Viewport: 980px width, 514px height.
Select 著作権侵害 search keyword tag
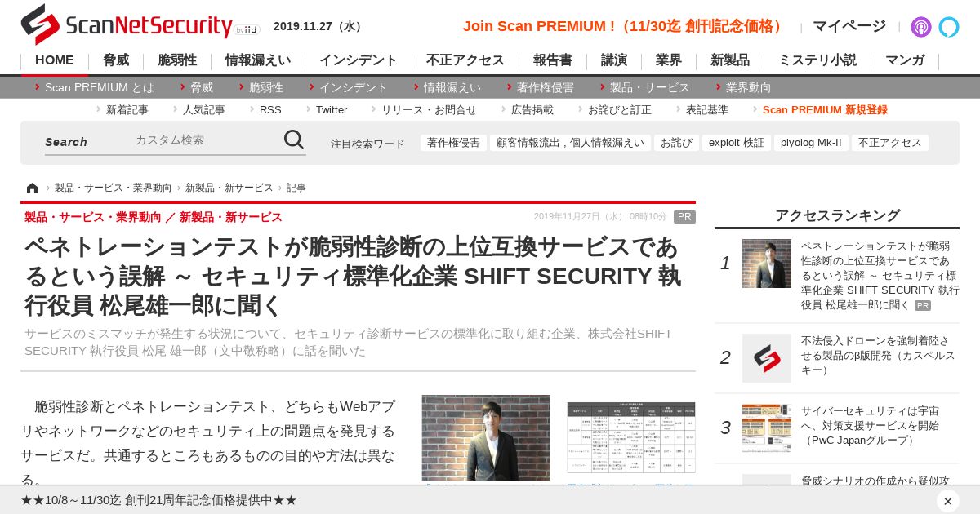click(x=453, y=143)
